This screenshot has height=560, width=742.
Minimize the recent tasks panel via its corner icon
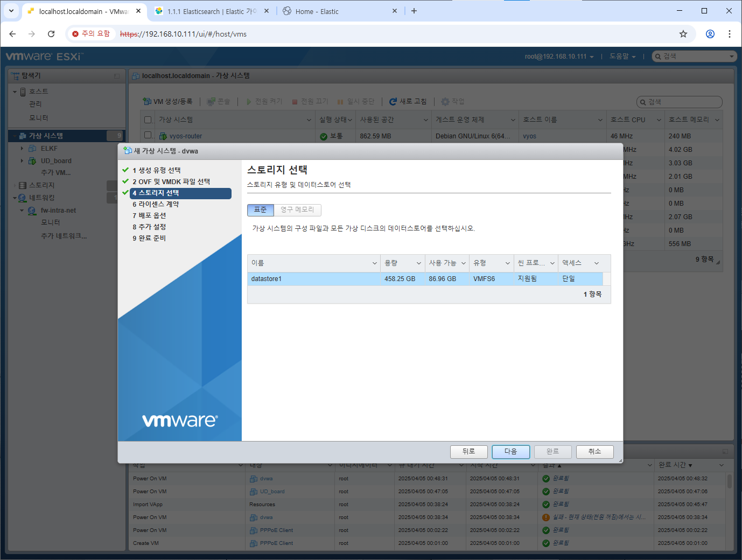click(x=725, y=451)
